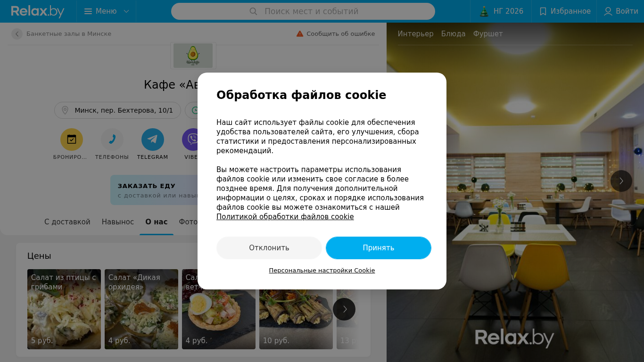Viewport: 644px width, 362px height.
Task: Click the Relax.by logo
Action: pos(38,11)
